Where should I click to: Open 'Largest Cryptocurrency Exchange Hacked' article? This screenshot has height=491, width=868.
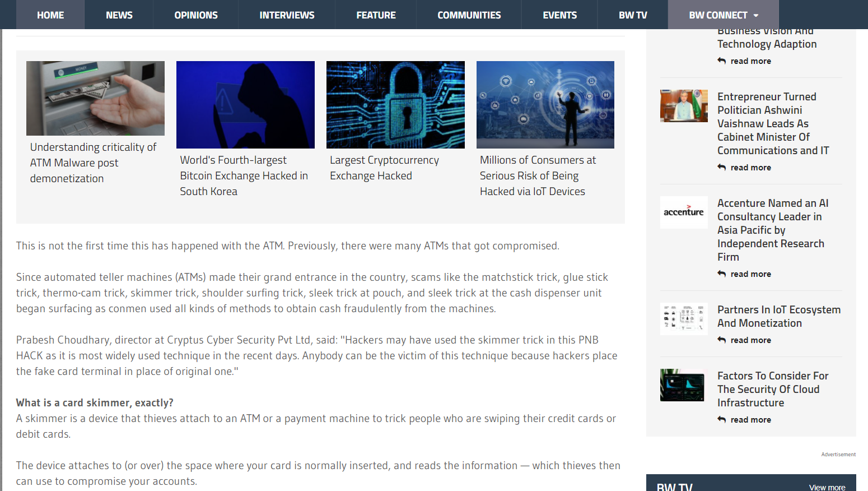(384, 168)
